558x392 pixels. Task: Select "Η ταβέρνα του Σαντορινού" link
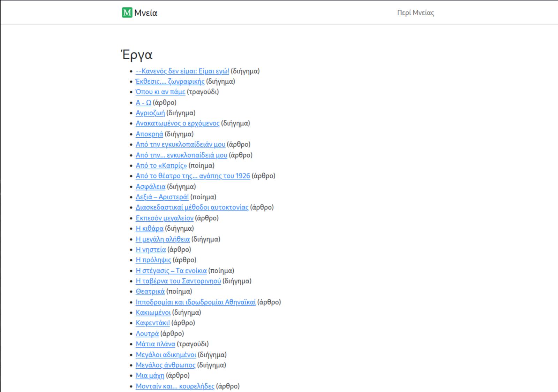click(x=178, y=281)
